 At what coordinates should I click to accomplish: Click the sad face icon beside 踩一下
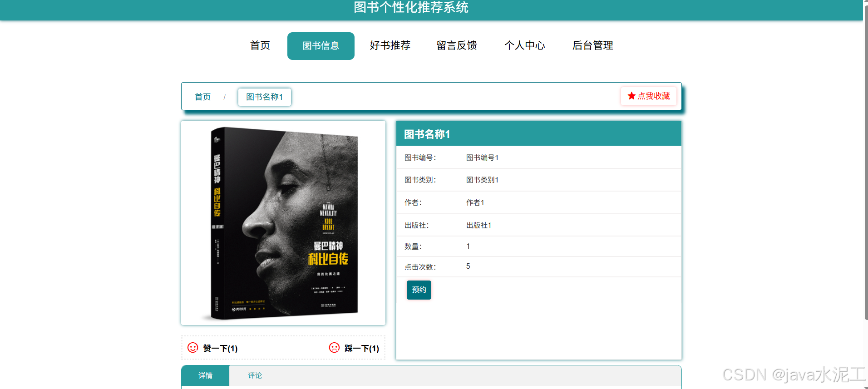(x=334, y=348)
